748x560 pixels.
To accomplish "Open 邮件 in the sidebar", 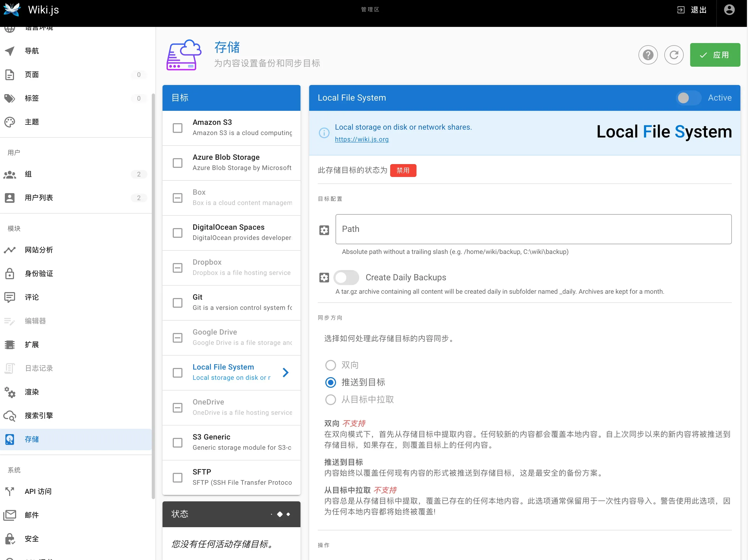I will pyautogui.click(x=76, y=515).
